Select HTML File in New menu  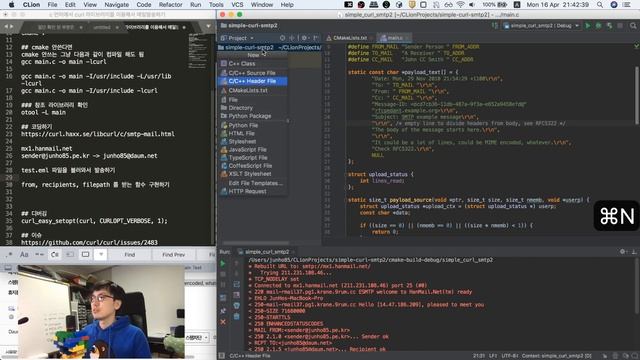pyautogui.click(x=253, y=133)
